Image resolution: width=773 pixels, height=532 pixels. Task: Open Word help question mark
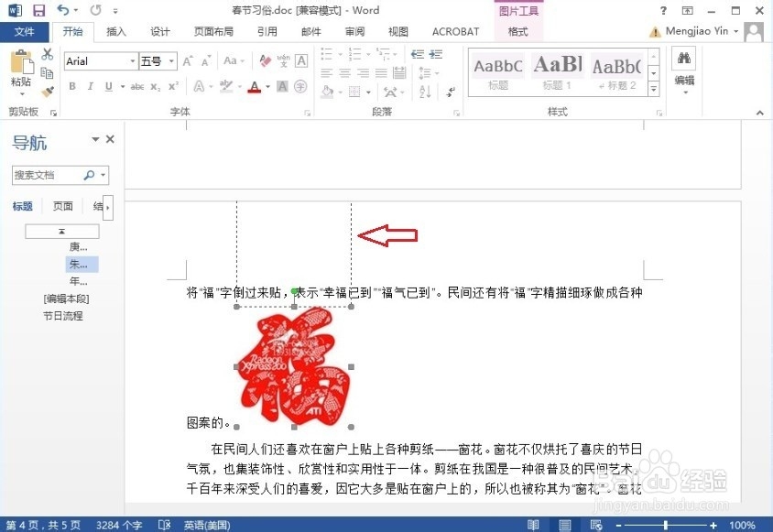pyautogui.click(x=664, y=10)
